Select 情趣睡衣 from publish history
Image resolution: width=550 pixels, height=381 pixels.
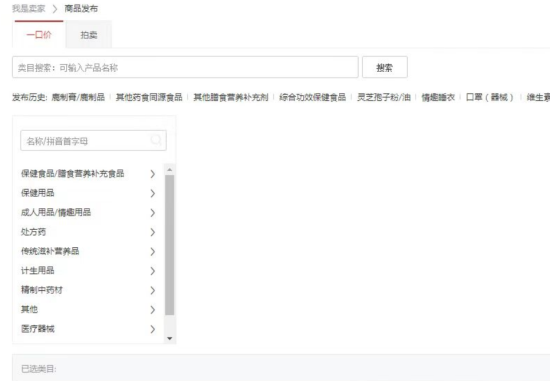(x=438, y=97)
